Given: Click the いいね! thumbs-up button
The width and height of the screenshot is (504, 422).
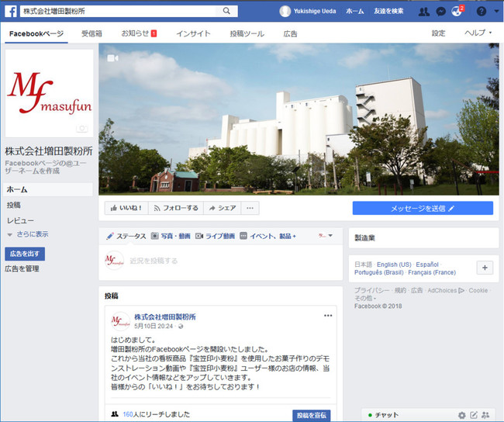Looking at the screenshot, I should tap(126, 208).
